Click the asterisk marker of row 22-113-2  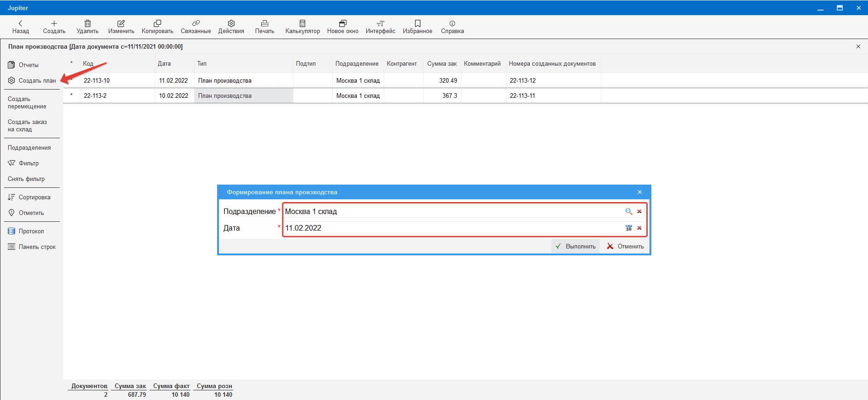point(72,96)
